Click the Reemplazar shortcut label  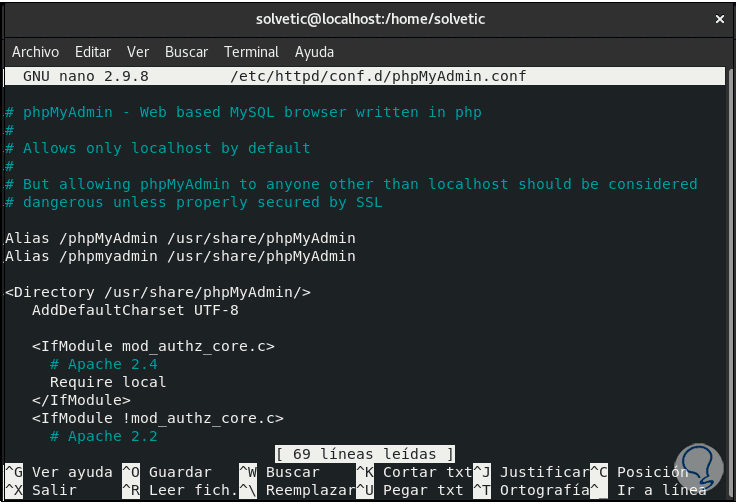pos(310,490)
